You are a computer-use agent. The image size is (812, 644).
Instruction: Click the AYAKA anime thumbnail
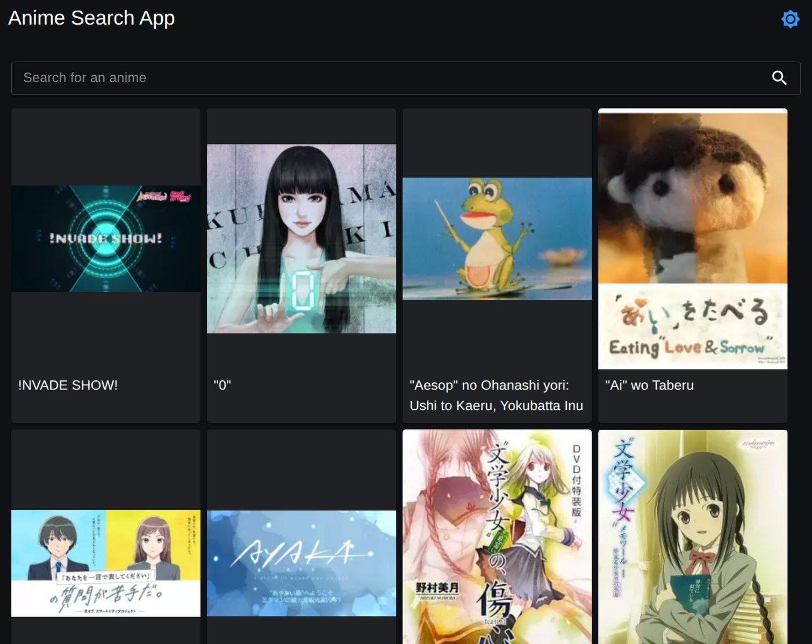pos(301,563)
